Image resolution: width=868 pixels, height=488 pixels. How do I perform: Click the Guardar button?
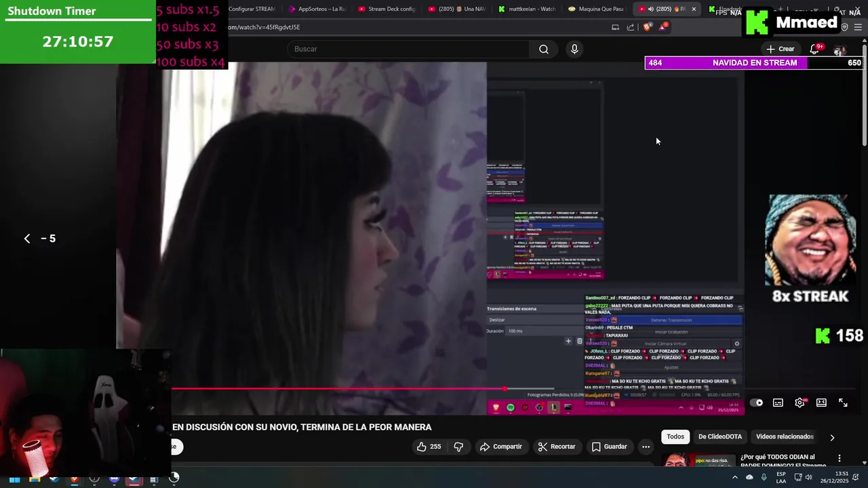coord(609,447)
